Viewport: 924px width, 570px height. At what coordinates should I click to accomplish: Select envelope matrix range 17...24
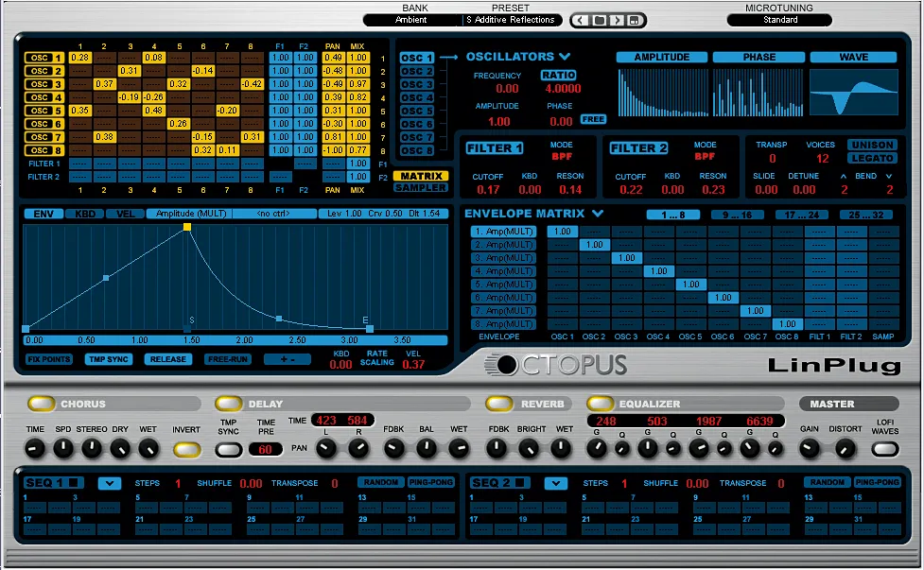801,215
